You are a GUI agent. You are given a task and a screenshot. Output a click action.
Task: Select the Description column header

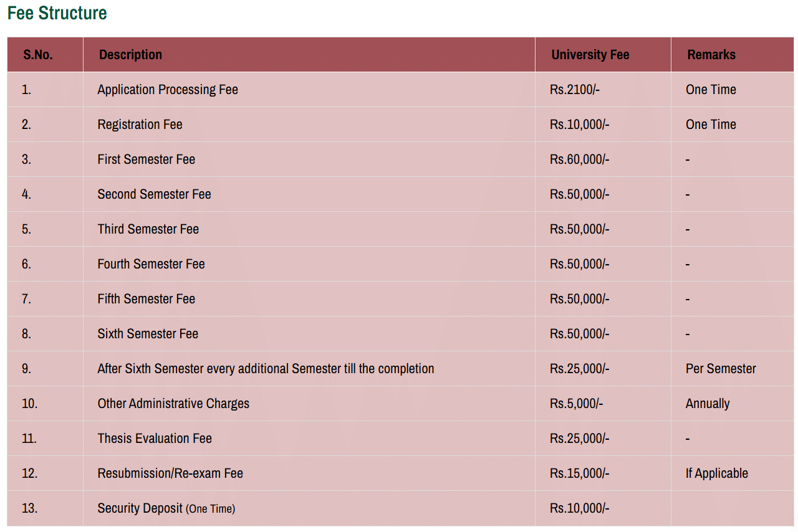coord(130,55)
